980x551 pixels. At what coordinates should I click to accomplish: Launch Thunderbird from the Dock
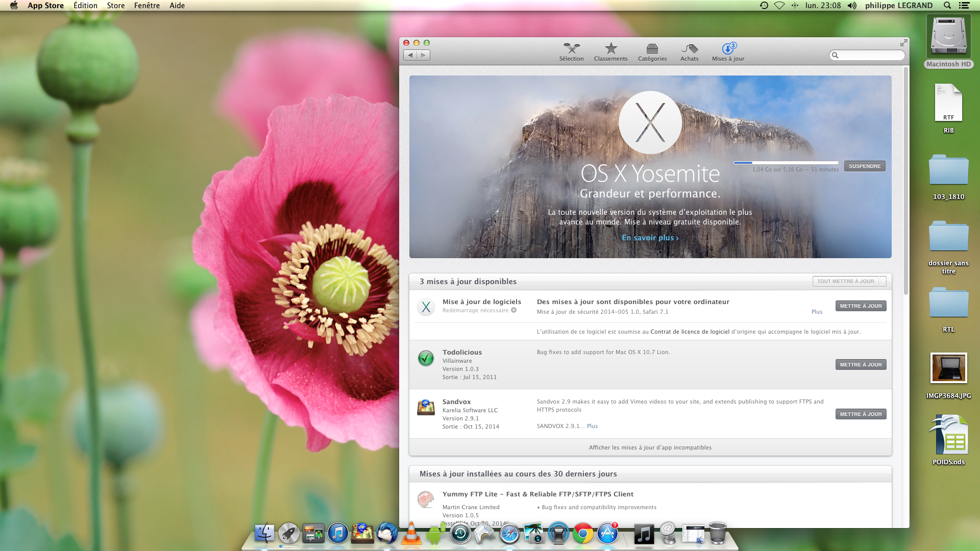[x=387, y=534]
